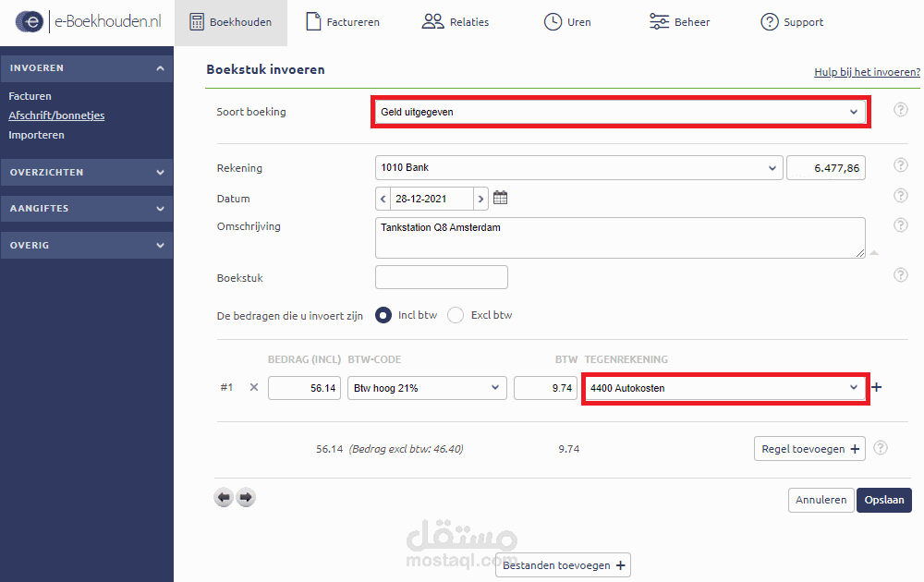Click the empty Boekstuk input field

[442, 277]
